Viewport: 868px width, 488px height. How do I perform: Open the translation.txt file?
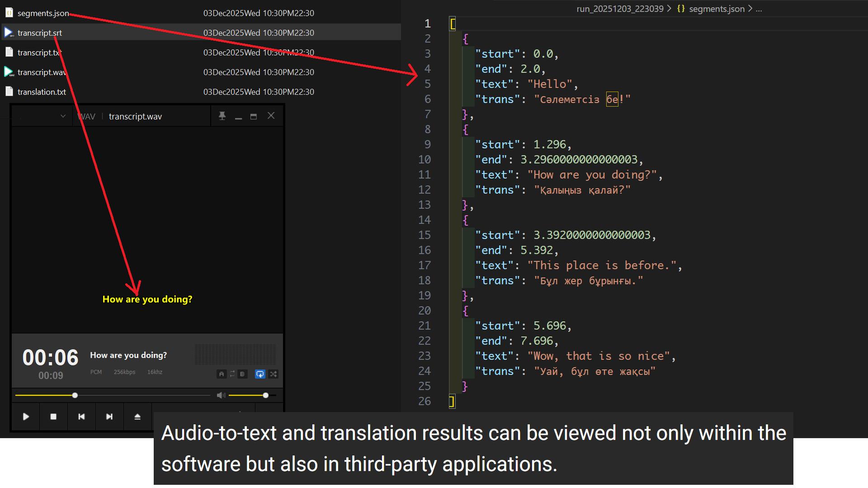point(42,91)
